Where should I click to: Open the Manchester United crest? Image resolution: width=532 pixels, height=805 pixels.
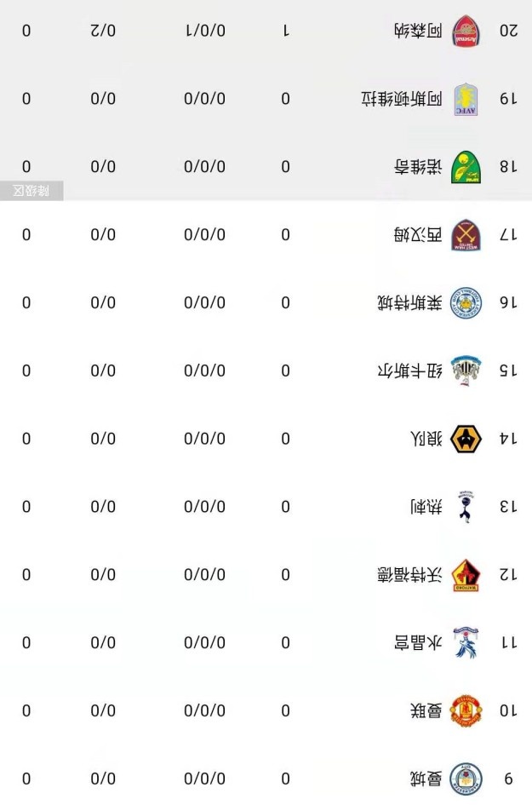point(466,711)
